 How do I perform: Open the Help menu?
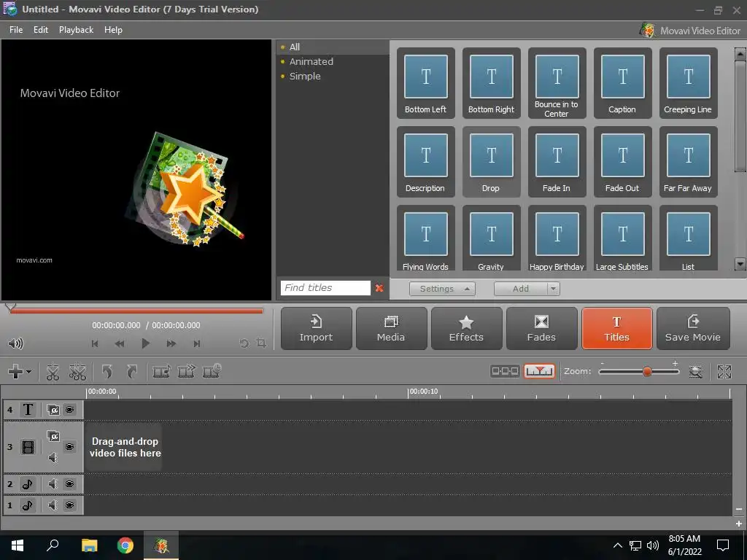pyautogui.click(x=113, y=29)
